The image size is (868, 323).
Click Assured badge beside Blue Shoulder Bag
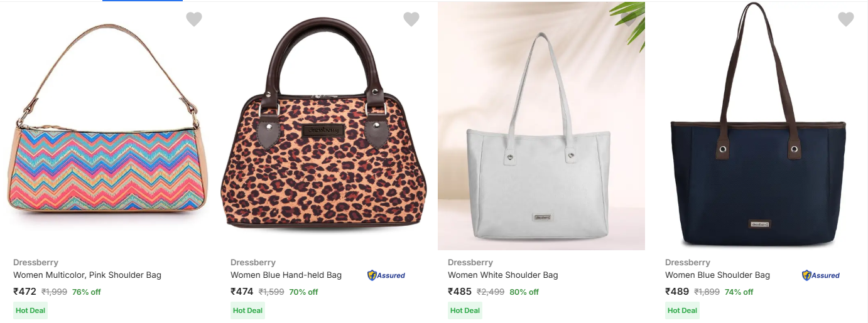tap(821, 275)
